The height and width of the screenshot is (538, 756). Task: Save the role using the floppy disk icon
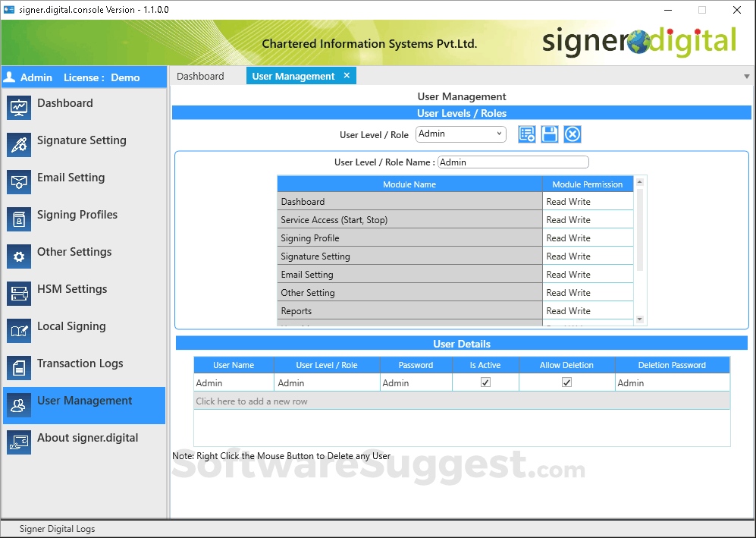[x=549, y=134]
